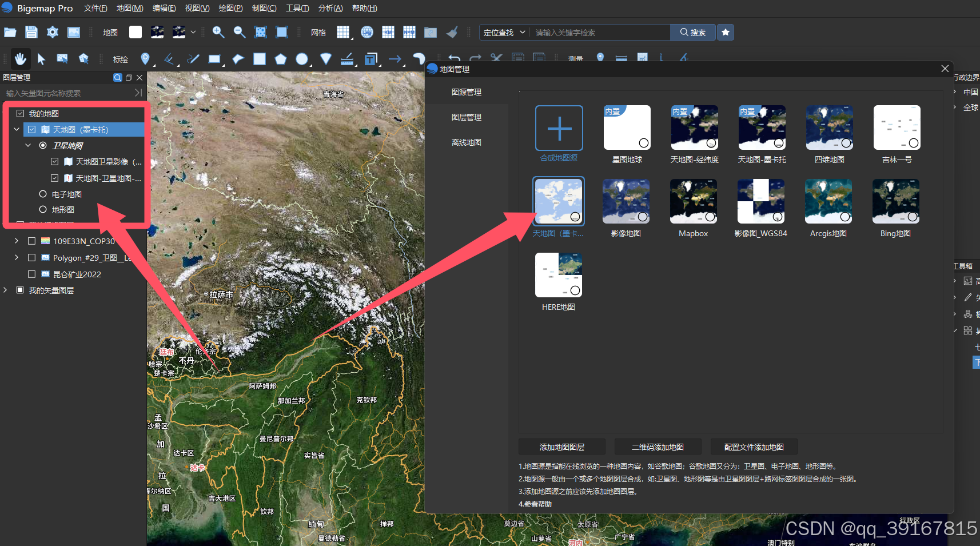Viewport: 980px width, 546px height.
Task: Select the 吉林一号 map source thumbnail
Action: (x=897, y=127)
